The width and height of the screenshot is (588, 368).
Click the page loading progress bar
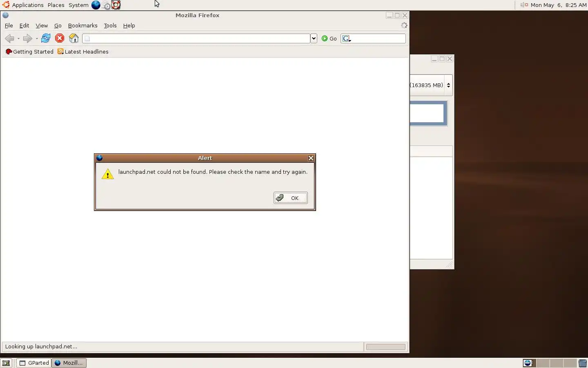(x=386, y=347)
